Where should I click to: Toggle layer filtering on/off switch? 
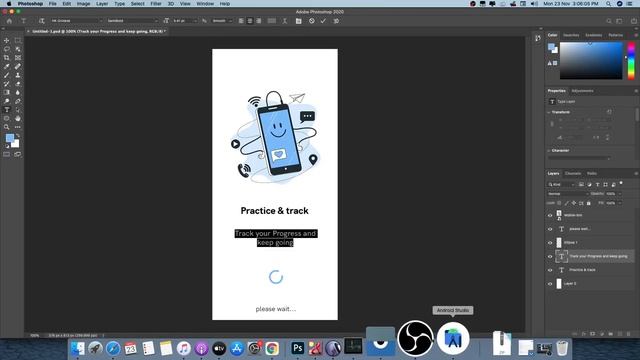tap(621, 184)
